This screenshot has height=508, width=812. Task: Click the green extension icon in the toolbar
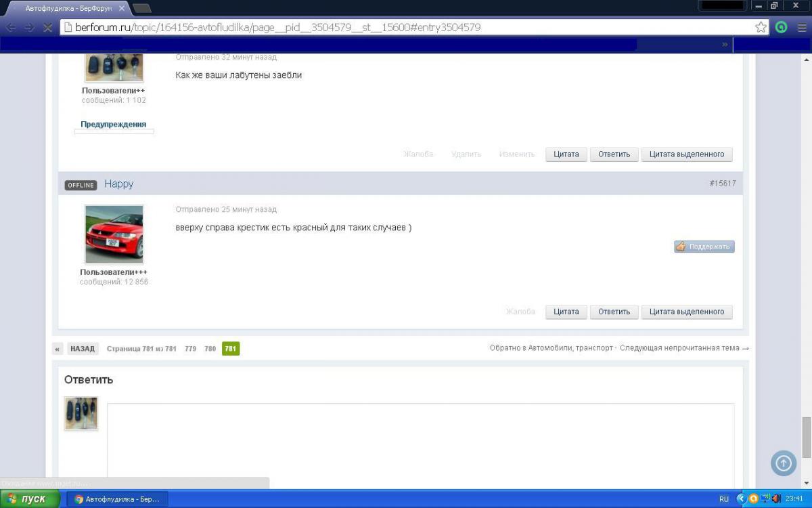(x=781, y=28)
